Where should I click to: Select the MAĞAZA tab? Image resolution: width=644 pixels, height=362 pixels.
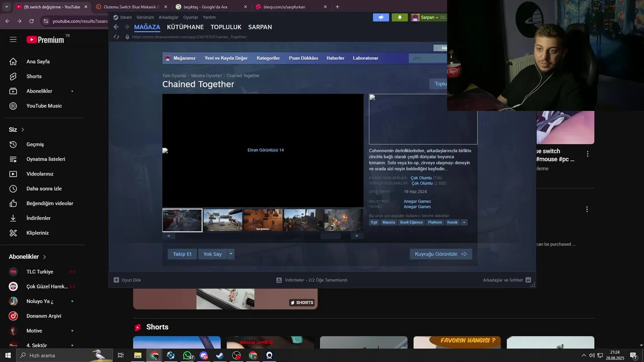[x=147, y=27]
